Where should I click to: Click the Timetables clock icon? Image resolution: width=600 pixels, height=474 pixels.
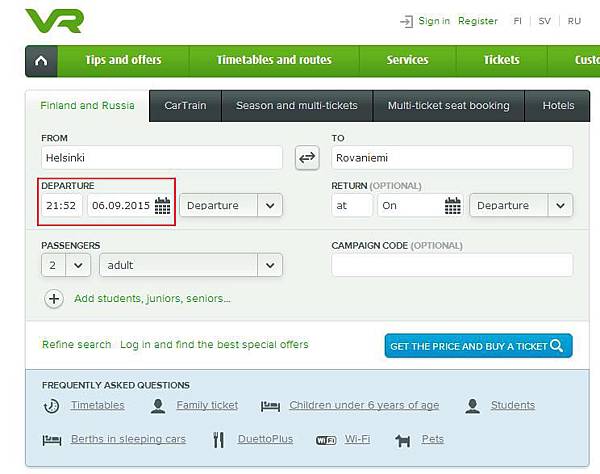tap(51, 406)
